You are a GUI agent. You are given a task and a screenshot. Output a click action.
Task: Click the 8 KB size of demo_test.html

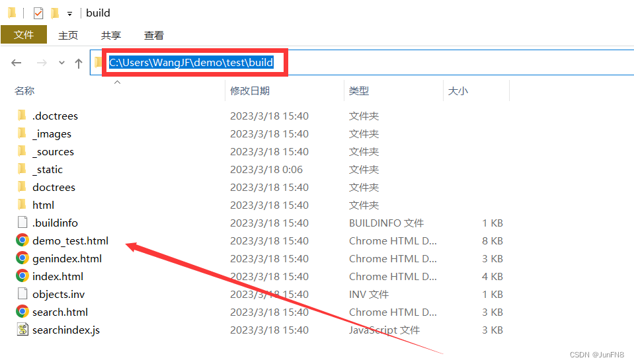(492, 240)
